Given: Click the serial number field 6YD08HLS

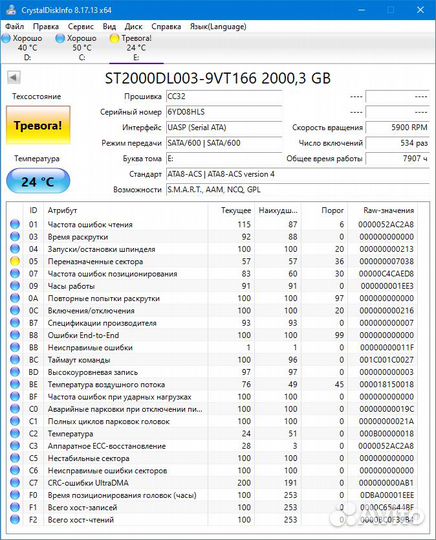Looking at the screenshot, I should pos(224,112).
